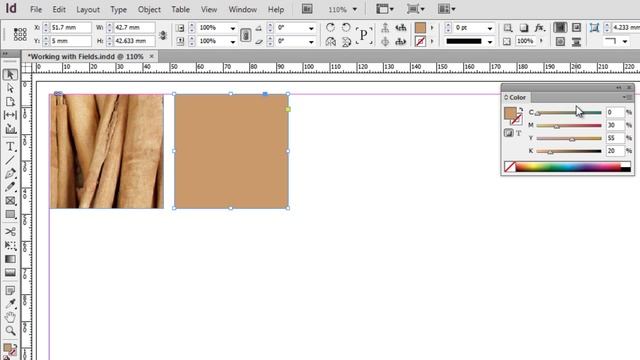
Task: Select the Note tool
Action: click(x=10, y=290)
